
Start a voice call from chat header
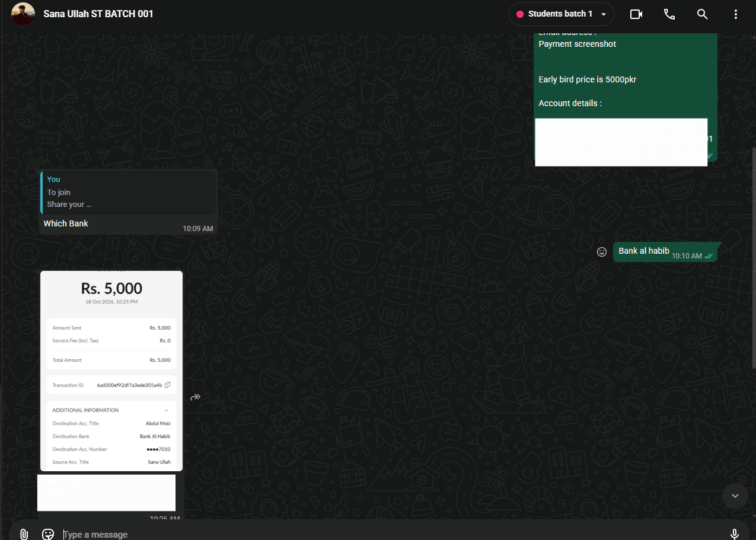tap(669, 14)
